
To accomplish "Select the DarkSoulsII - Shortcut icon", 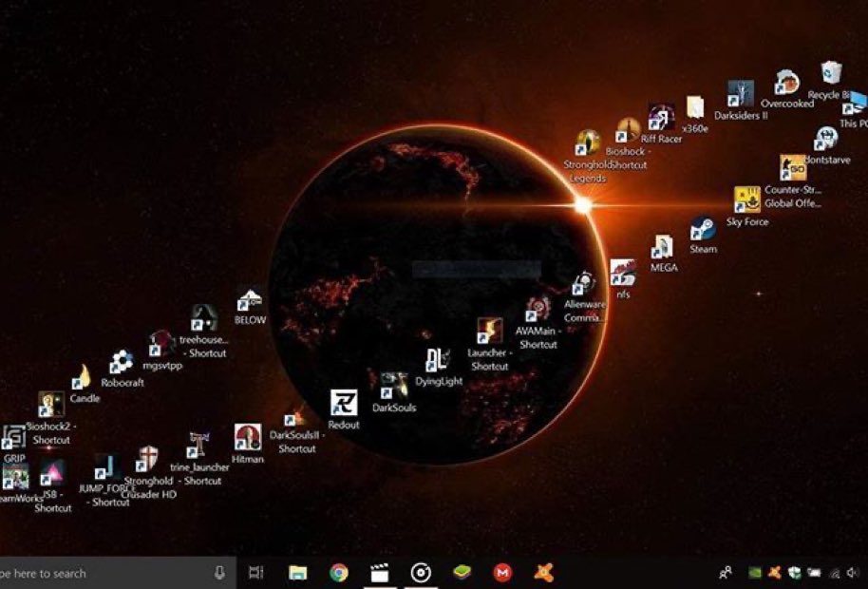I will click(294, 415).
